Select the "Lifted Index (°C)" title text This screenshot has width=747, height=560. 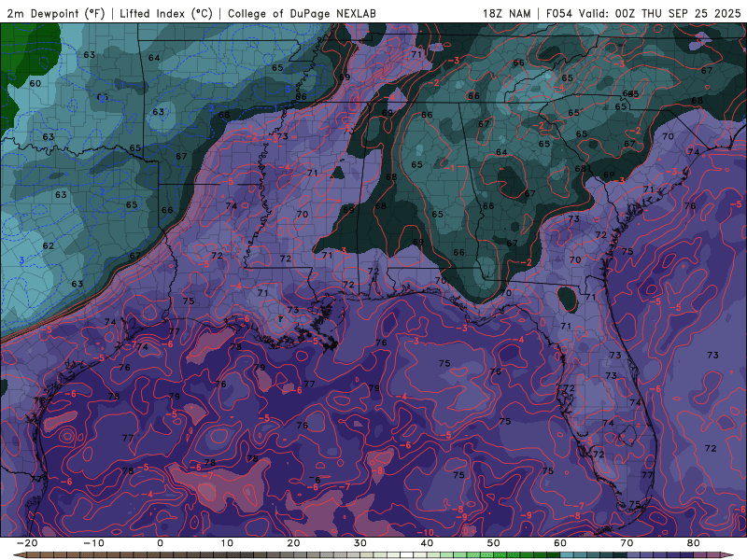click(x=166, y=14)
